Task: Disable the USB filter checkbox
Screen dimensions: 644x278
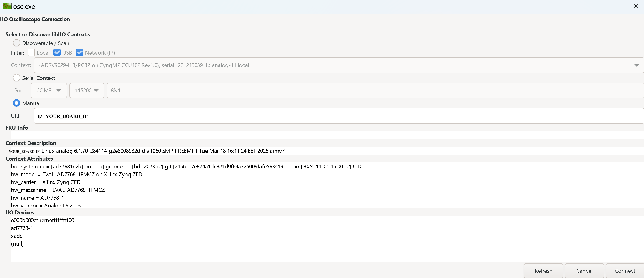Action: (57, 53)
